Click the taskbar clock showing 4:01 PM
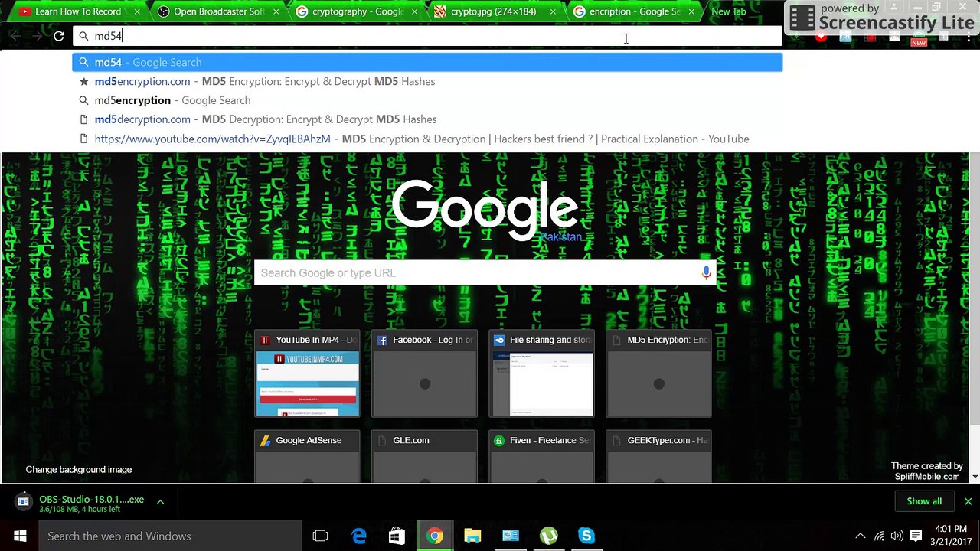Screen dimensions: 980x551 pos(952,536)
